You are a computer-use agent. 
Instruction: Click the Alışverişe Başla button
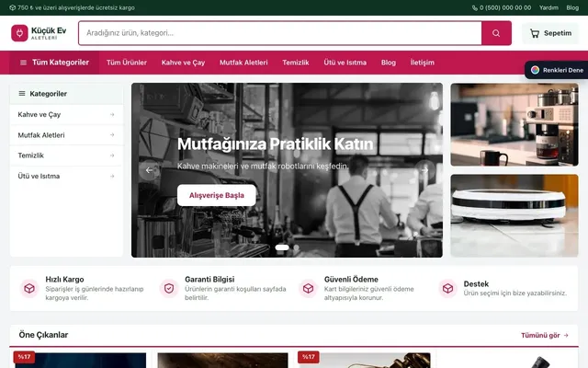217,195
